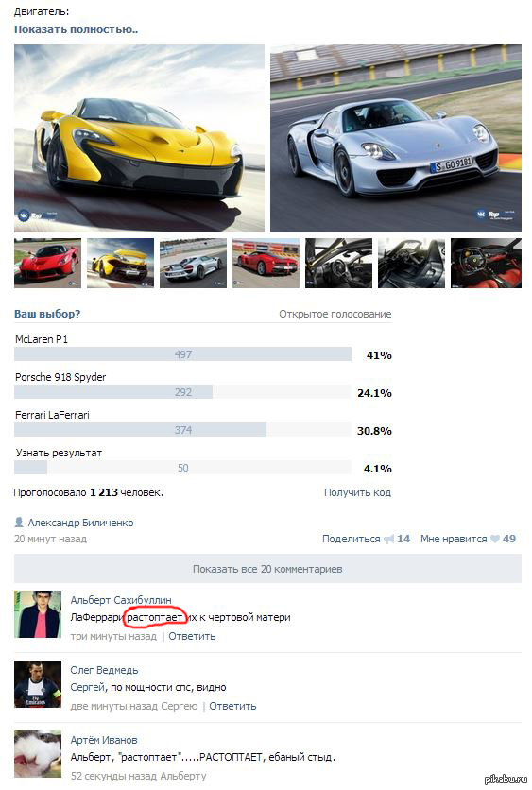The image size is (532, 790).
Task: Open Артём Иванов's avatar
Action: 38,754
